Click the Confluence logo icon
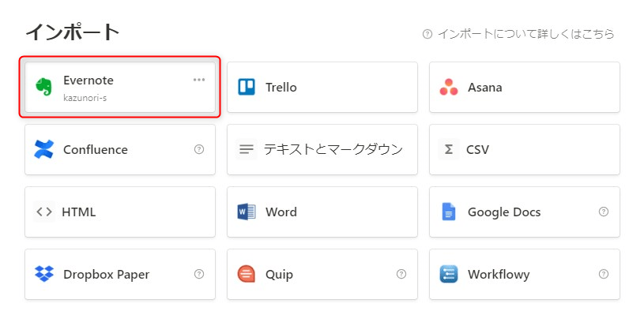The image size is (644, 326). click(44, 149)
